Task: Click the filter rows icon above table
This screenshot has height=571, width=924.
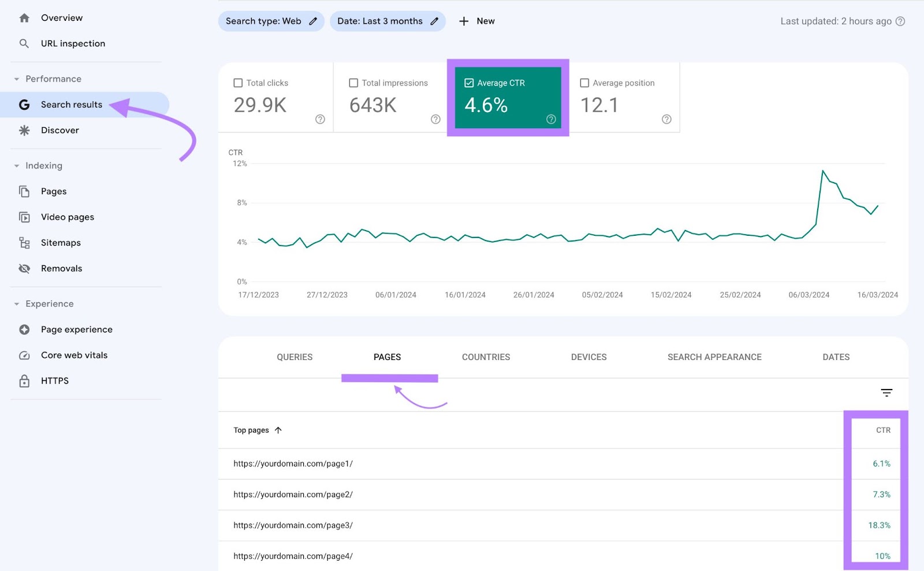Action: pos(886,393)
